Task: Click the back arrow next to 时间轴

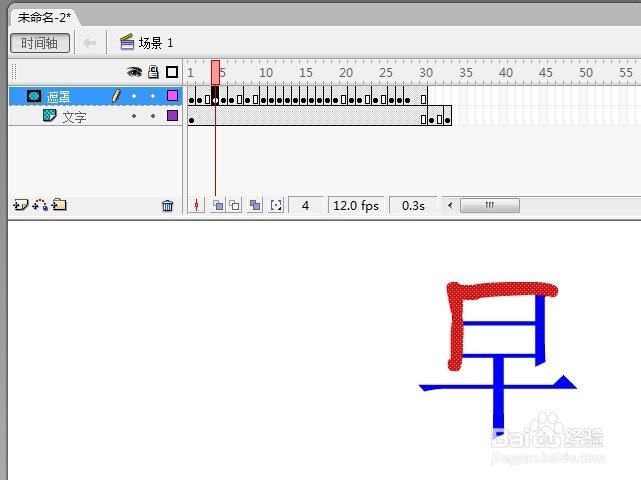Action: 89,43
